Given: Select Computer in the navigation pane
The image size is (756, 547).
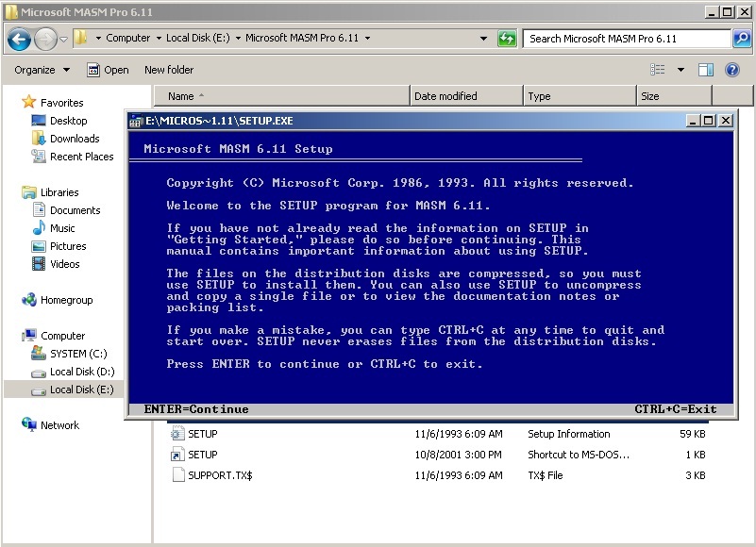Looking at the screenshot, I should pyautogui.click(x=62, y=336).
